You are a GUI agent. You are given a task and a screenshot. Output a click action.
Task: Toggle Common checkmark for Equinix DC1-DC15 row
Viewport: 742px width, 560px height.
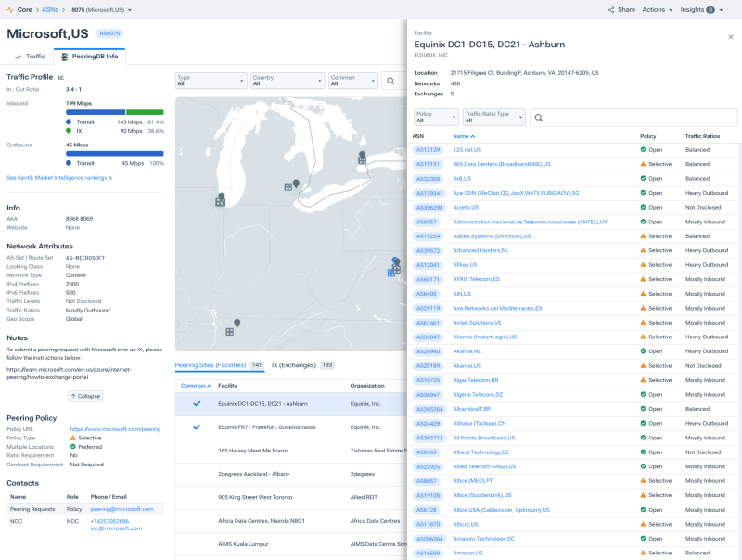pyautogui.click(x=197, y=404)
